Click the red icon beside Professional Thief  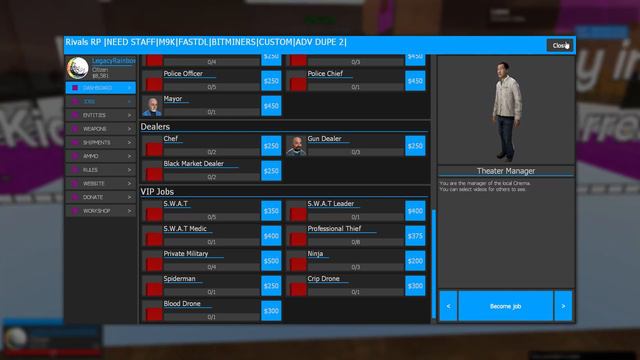click(298, 239)
